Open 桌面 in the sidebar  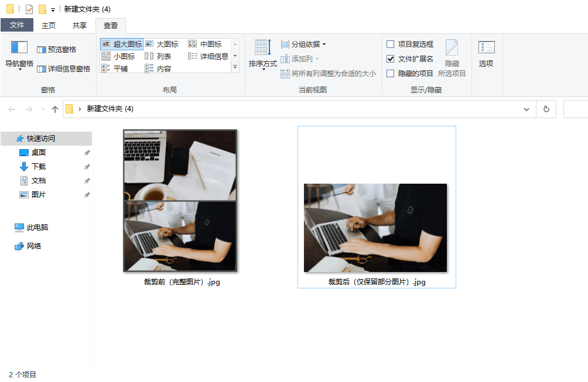[33, 153]
